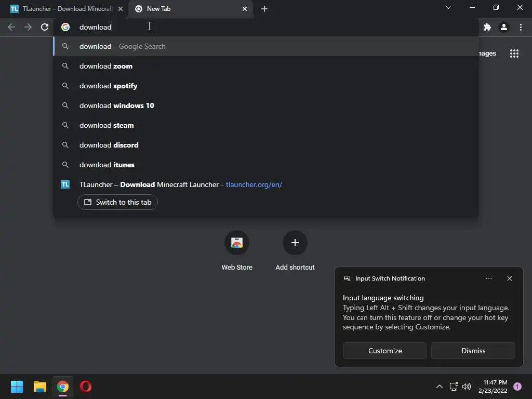The width and height of the screenshot is (532, 399).
Task: Choose 'download discord' suggestion
Action: [x=266, y=145]
